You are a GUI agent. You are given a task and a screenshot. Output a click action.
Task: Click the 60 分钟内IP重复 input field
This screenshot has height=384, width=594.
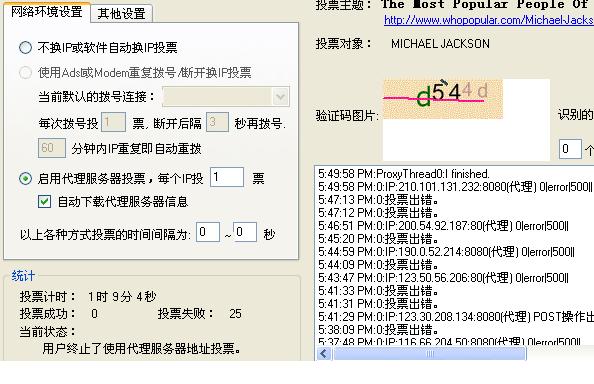pos(52,148)
